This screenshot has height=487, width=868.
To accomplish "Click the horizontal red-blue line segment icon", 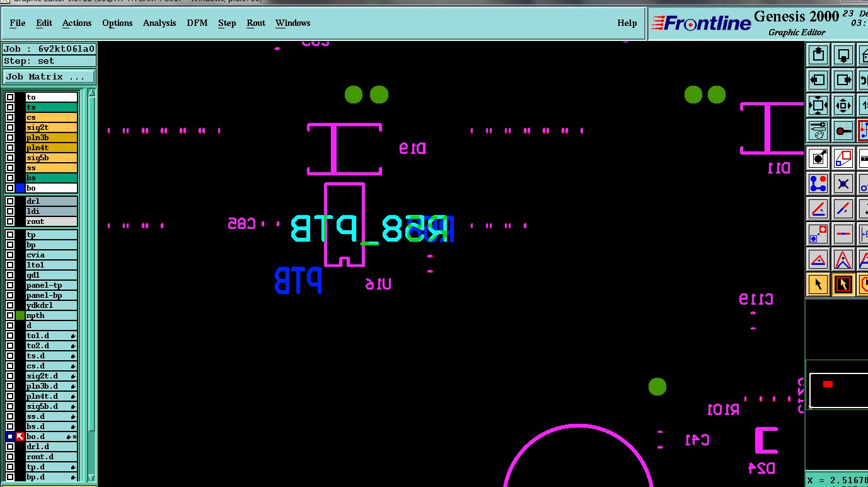I will (x=843, y=234).
